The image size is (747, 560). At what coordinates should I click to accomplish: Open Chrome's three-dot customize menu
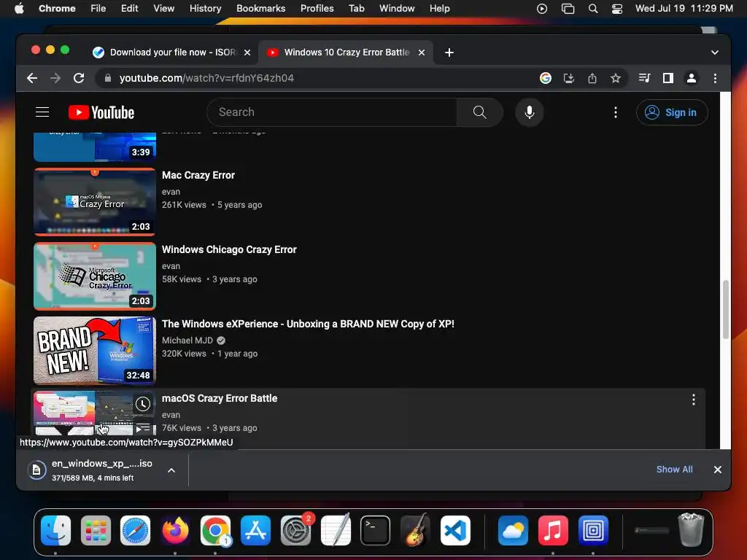tap(715, 78)
